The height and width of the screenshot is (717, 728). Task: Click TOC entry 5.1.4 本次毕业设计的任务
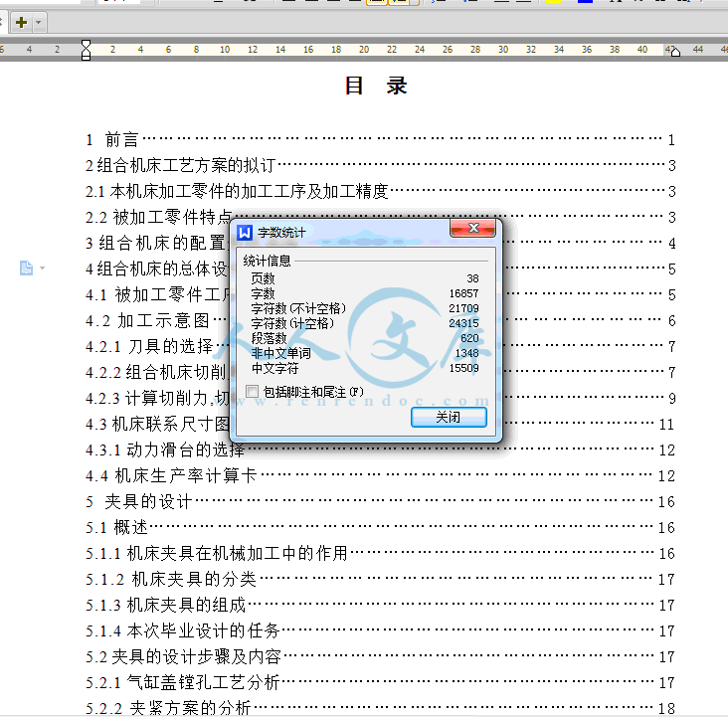(x=380, y=631)
